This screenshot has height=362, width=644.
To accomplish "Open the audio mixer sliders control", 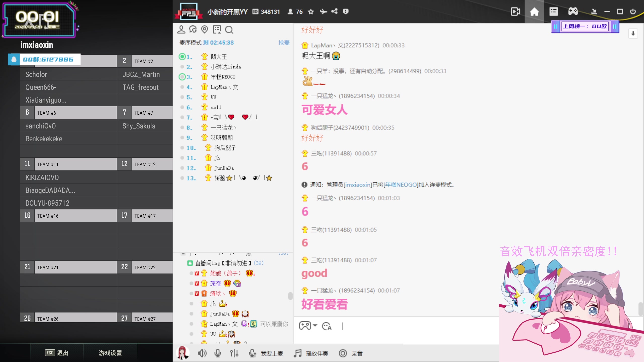I will (234, 353).
